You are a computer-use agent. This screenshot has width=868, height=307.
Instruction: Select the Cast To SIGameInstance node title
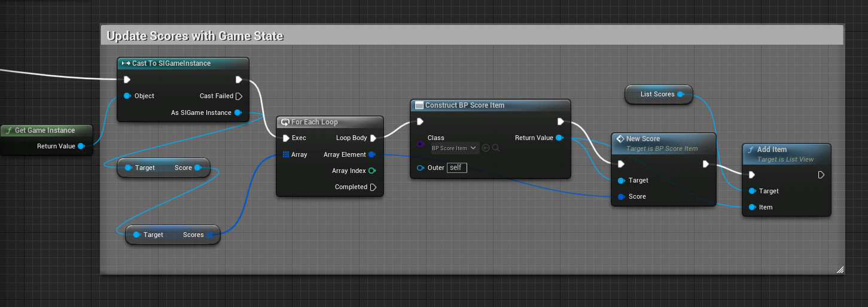pyautogui.click(x=171, y=63)
